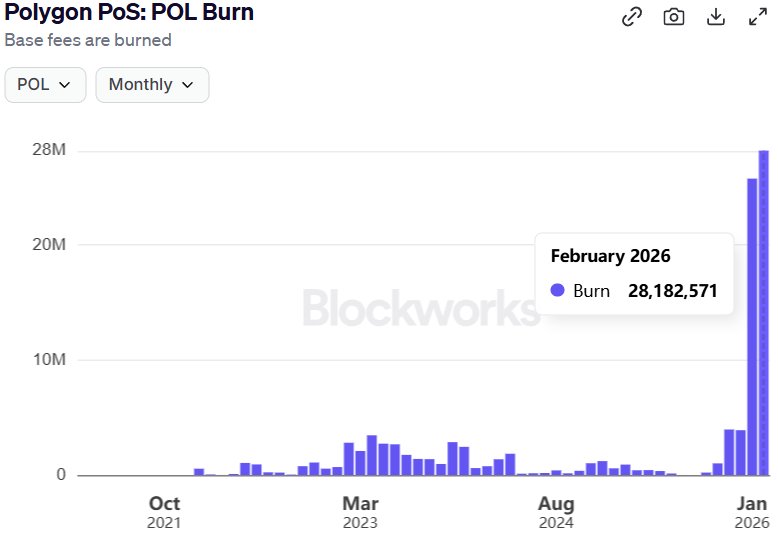Open the Monthly interval dropdown
This screenshot has width=778, height=538.
coord(152,85)
